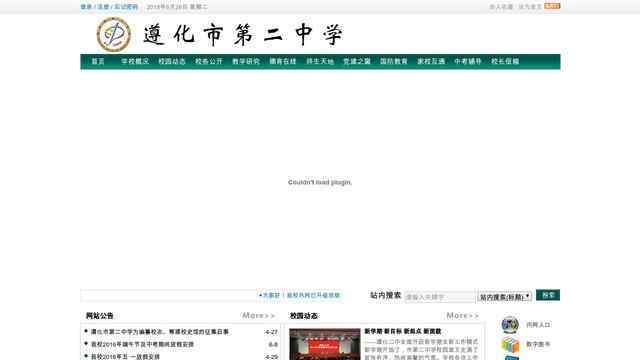Click the 内网入口 text label
Image resolution: width=640 pixels, height=360 pixels.
point(538,325)
